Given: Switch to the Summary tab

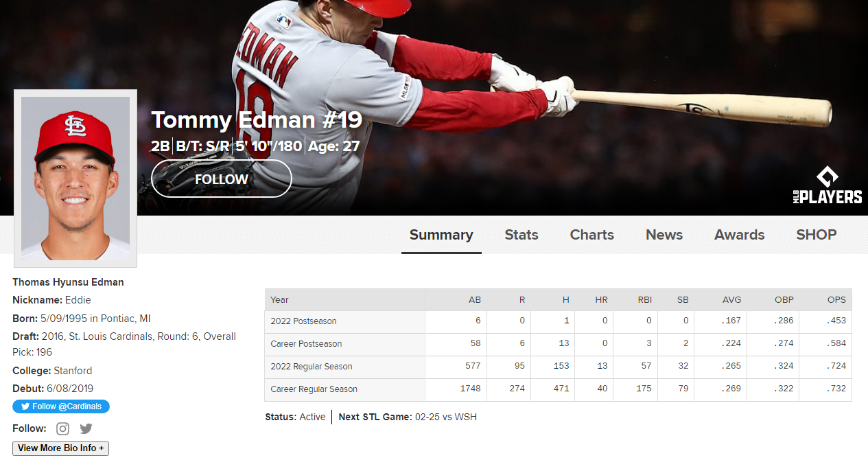Looking at the screenshot, I should coord(441,235).
